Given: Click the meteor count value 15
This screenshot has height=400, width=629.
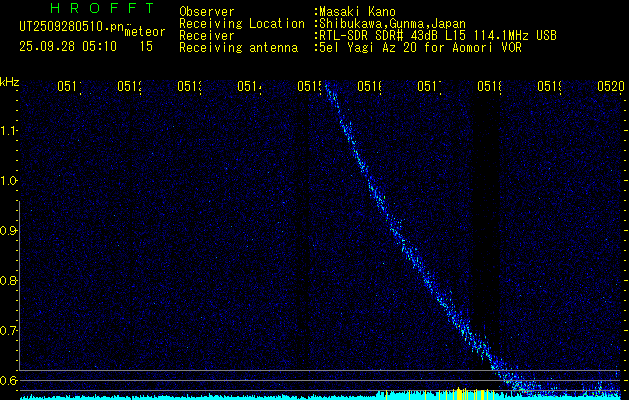Looking at the screenshot, I should [x=146, y=46].
